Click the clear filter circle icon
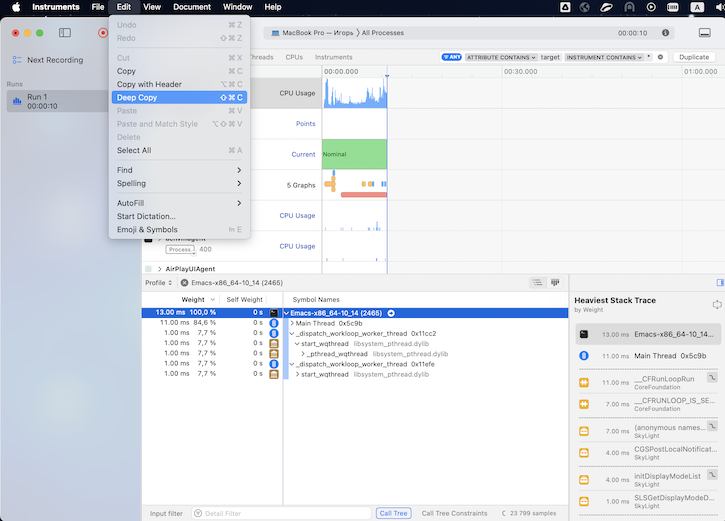725x521 pixels. [x=660, y=57]
